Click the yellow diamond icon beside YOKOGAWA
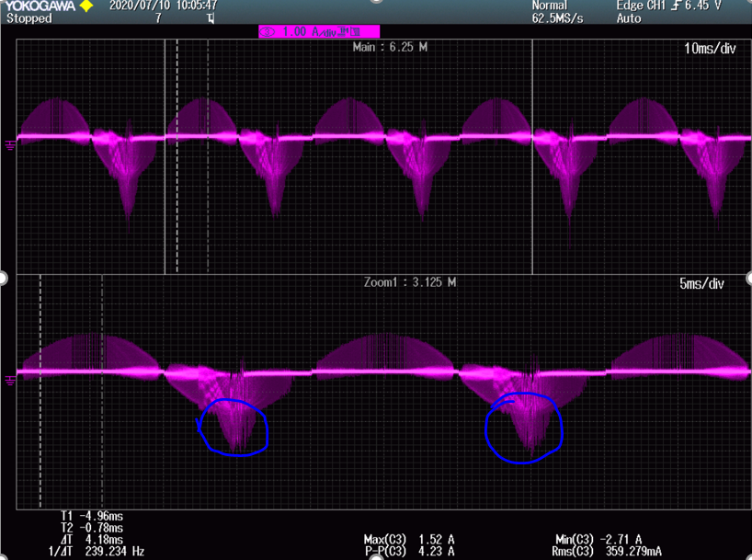This screenshot has height=560, width=752. [x=86, y=6]
